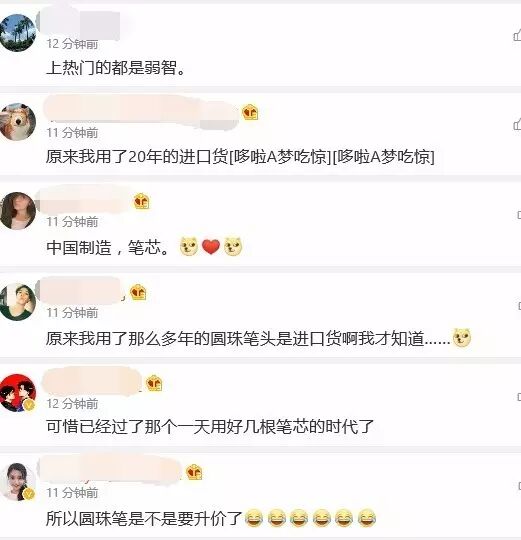
Task: Like the comment about 20年的进口货
Action: (517, 124)
